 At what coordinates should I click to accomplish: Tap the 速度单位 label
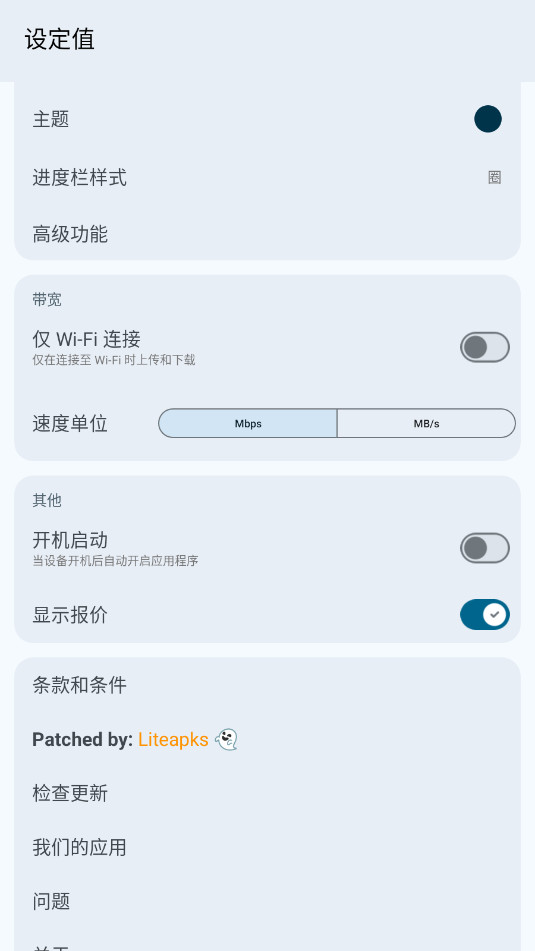(70, 423)
